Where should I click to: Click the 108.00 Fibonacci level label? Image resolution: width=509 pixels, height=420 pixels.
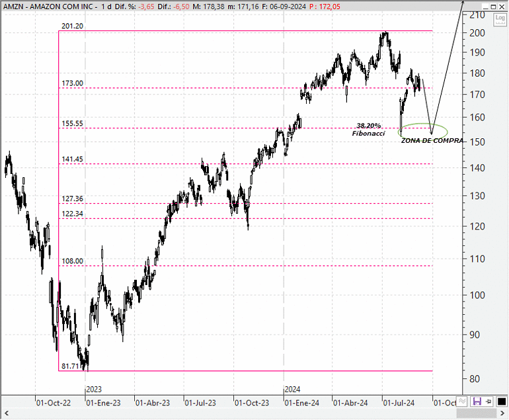pyautogui.click(x=72, y=261)
